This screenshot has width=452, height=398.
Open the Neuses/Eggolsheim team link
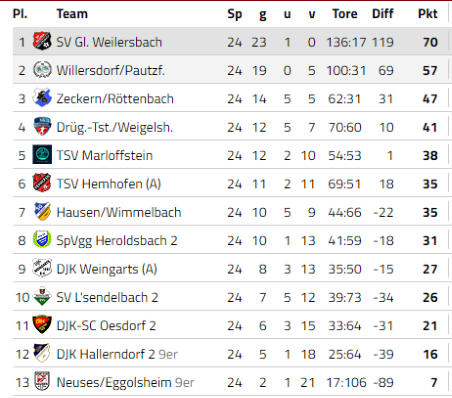pyautogui.click(x=114, y=383)
